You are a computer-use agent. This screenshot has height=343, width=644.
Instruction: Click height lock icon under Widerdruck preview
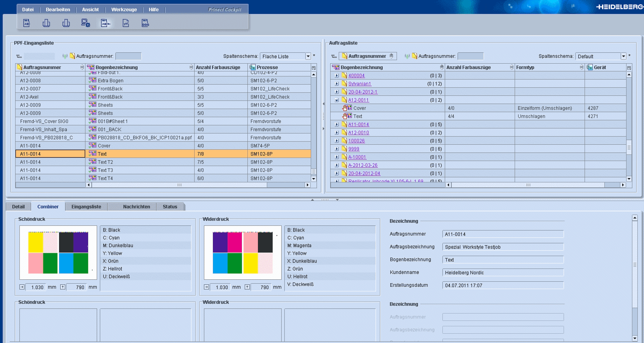pos(247,287)
